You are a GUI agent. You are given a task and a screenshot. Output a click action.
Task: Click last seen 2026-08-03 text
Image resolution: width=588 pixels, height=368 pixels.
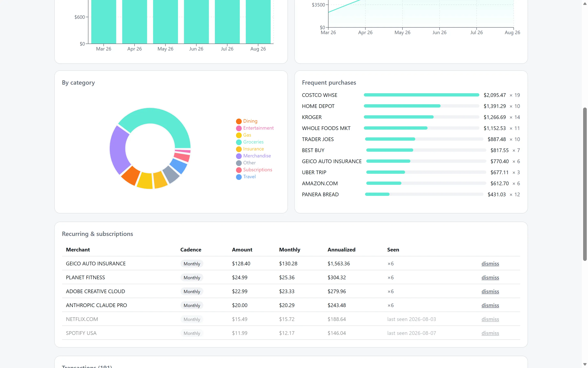411,319
